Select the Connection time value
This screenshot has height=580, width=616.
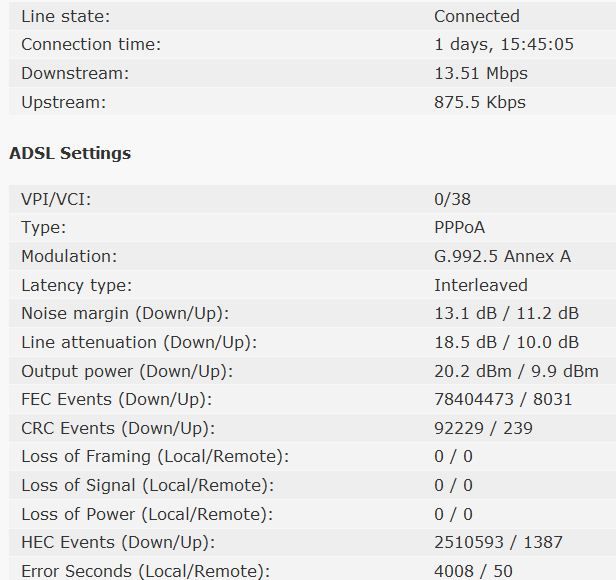[x=503, y=44]
